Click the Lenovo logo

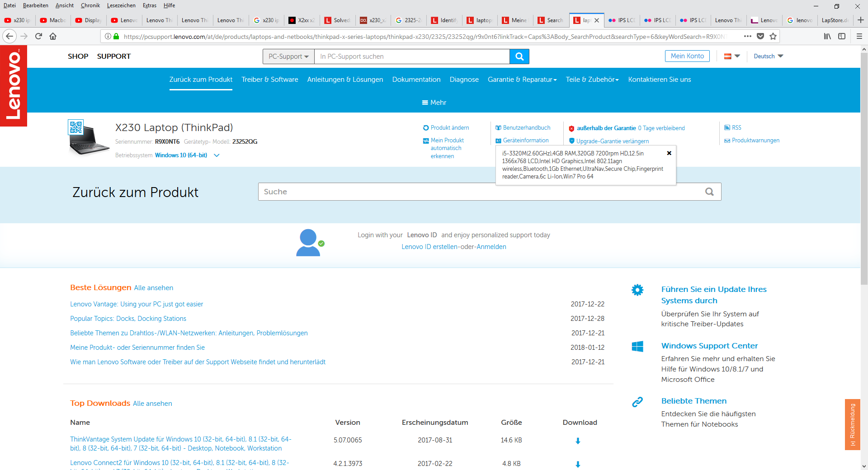14,86
